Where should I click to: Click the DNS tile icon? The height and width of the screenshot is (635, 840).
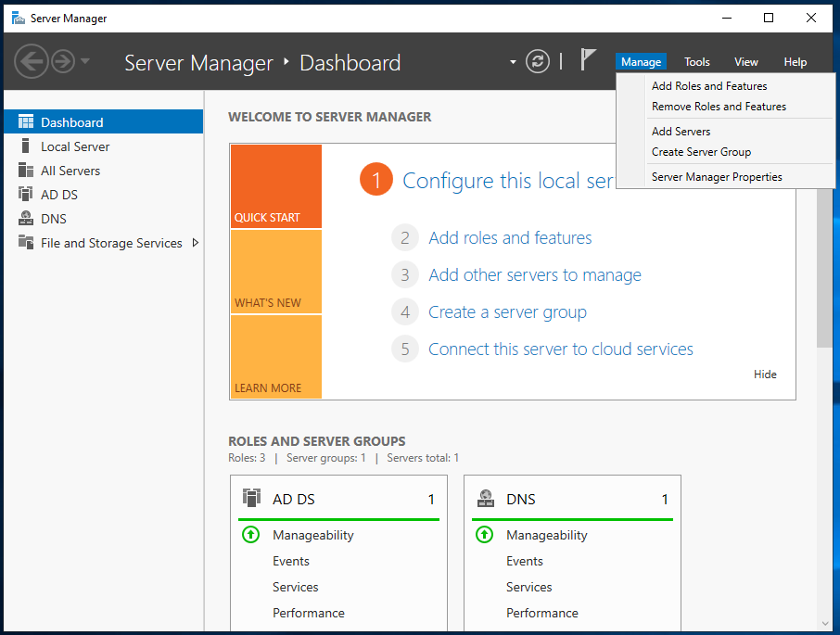[x=486, y=498]
